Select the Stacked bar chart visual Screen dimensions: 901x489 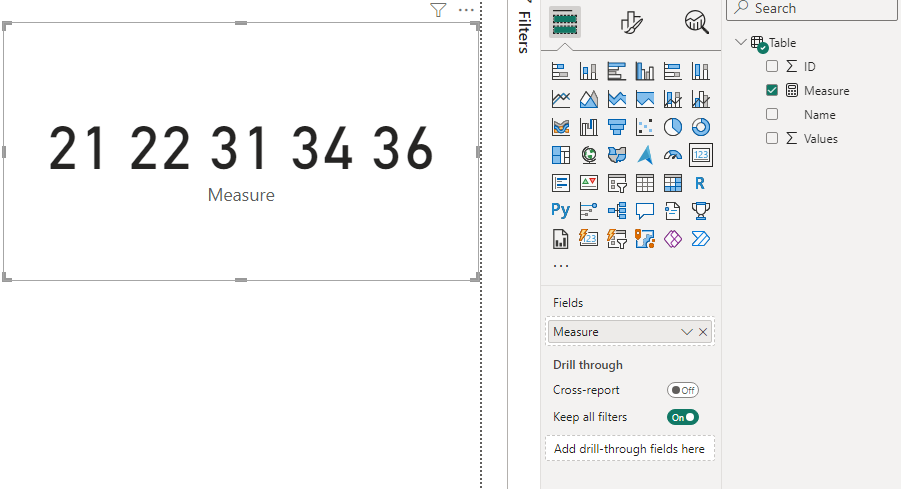click(x=560, y=71)
